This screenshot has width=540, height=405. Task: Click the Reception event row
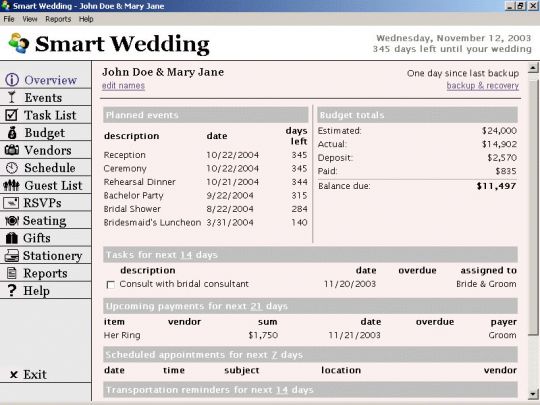205,155
